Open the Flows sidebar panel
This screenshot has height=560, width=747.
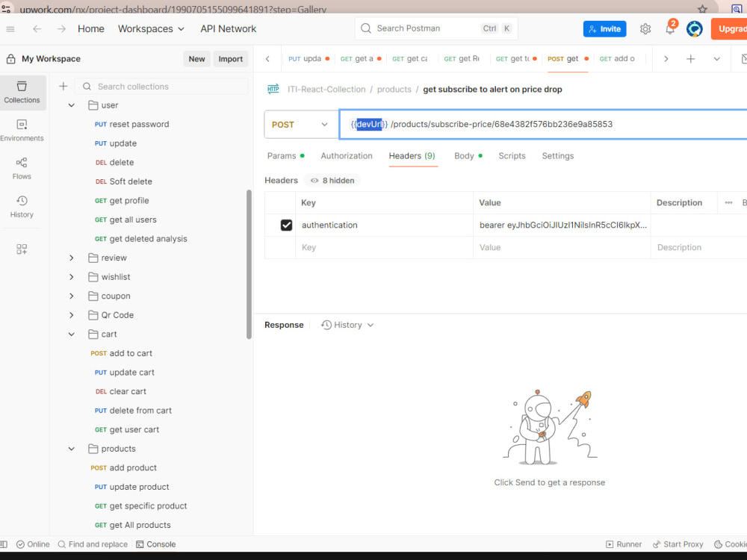point(22,169)
